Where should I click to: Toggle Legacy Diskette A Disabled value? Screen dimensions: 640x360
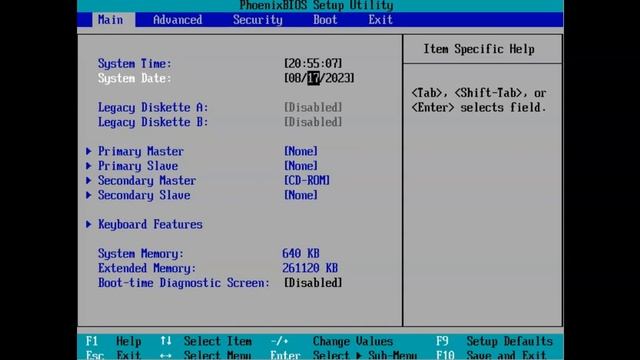point(313,107)
